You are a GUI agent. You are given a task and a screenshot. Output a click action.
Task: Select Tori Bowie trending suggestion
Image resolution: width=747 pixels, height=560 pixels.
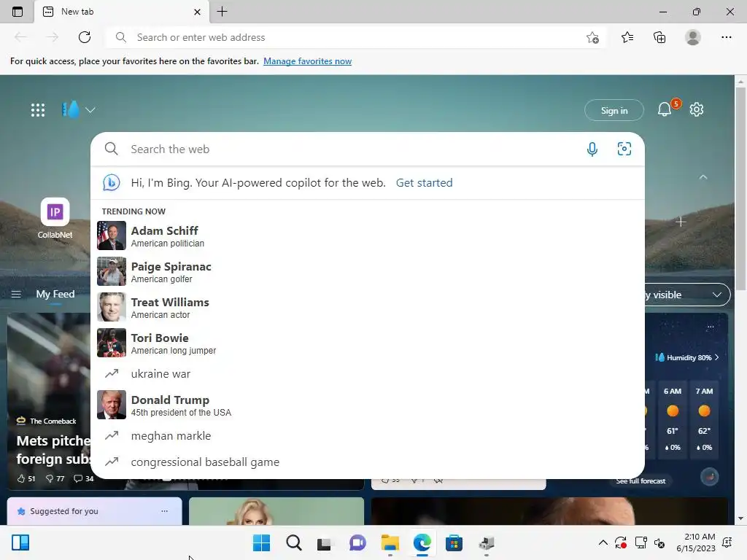(368, 343)
